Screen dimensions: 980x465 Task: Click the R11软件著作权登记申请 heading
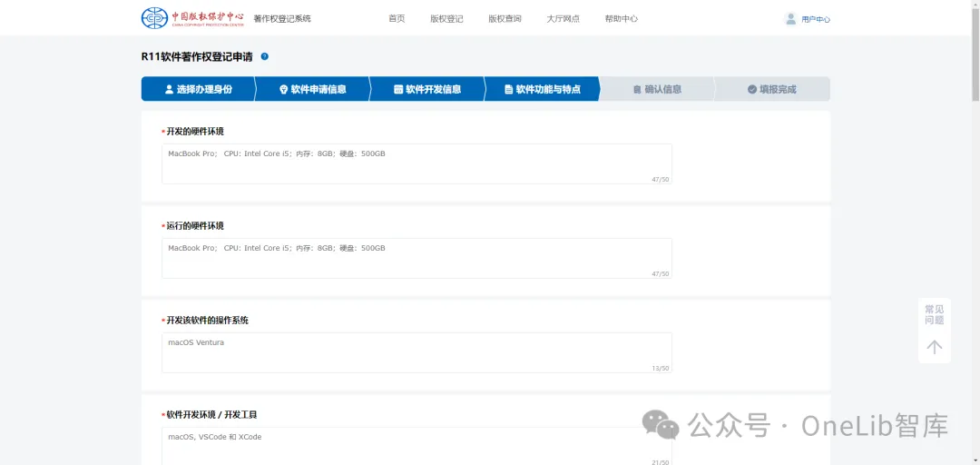(x=197, y=57)
